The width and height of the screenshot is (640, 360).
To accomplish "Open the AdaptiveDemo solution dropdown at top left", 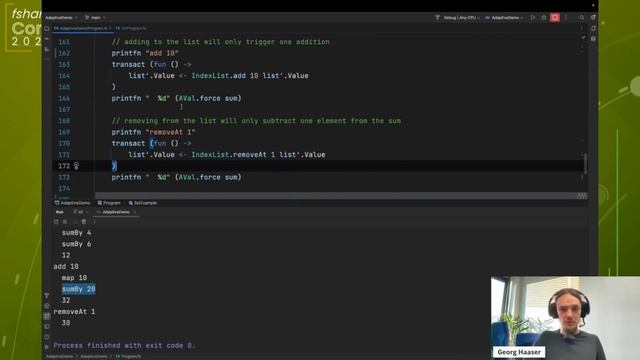I will (61, 18).
